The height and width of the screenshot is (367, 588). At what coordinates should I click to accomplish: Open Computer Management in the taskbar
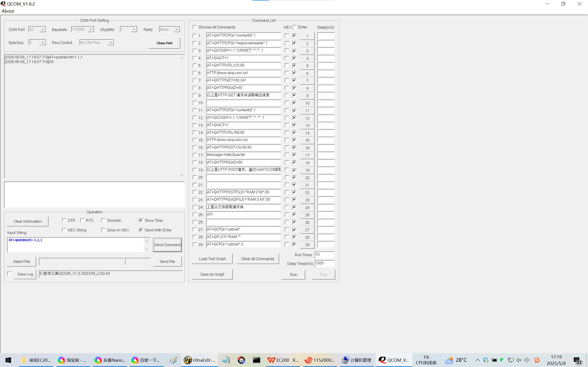356,360
